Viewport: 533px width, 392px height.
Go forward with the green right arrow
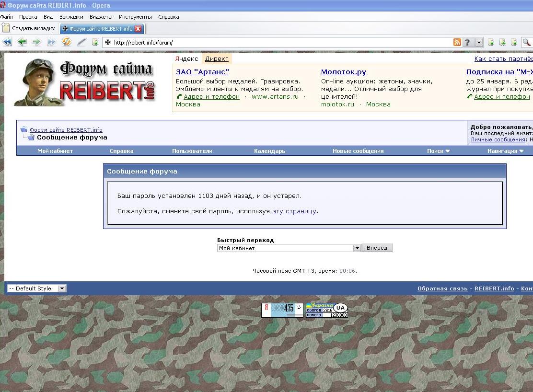tap(36, 42)
